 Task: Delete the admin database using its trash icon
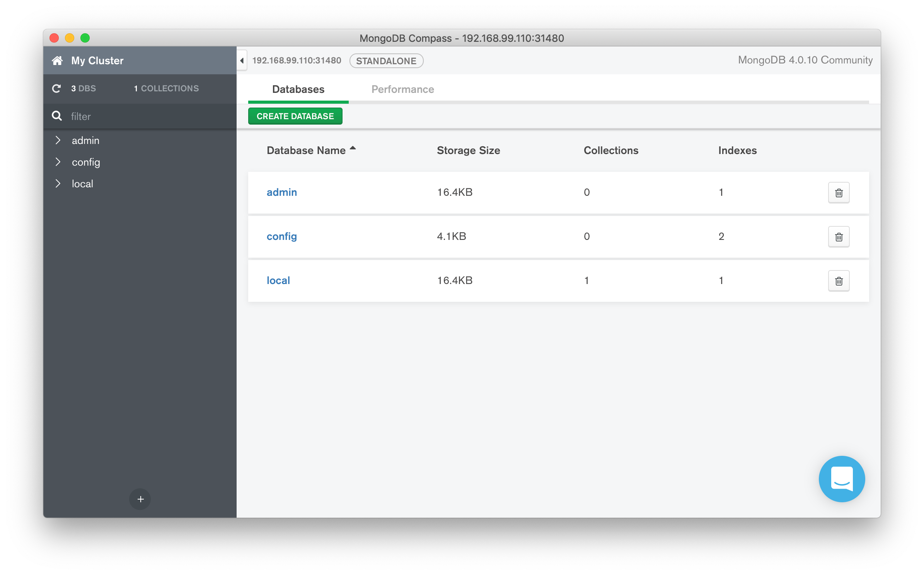pyautogui.click(x=839, y=192)
